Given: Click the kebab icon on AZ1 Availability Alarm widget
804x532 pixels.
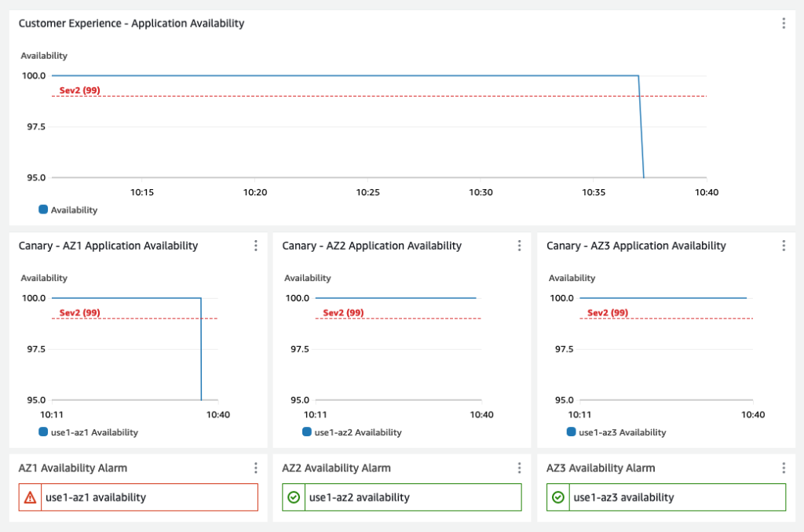Looking at the screenshot, I should point(255,467).
